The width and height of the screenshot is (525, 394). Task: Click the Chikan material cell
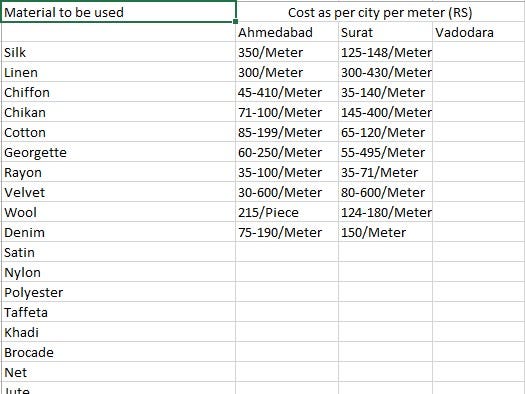point(119,112)
